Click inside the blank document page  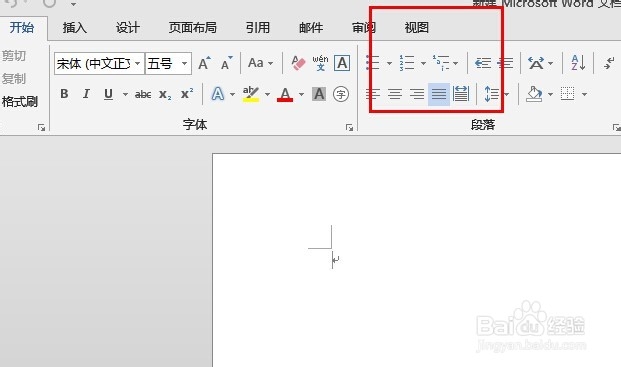point(417,260)
